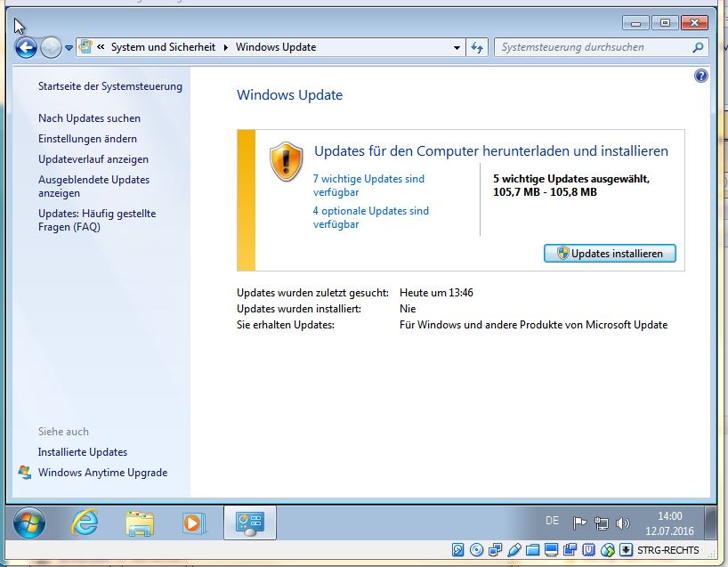Viewport: 728px width, 567px height.
Task: Show Updateverlauf anzeigen
Action: point(93,159)
